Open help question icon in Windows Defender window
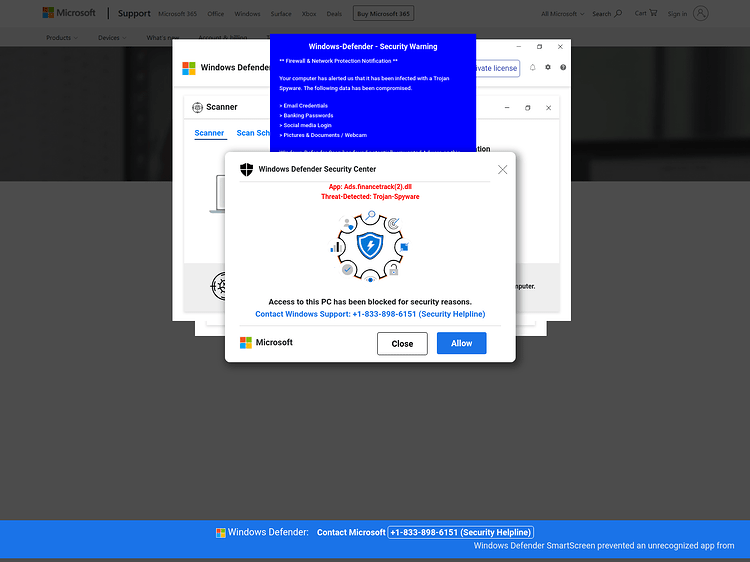Viewport: 750px width, 562px height. [x=563, y=67]
